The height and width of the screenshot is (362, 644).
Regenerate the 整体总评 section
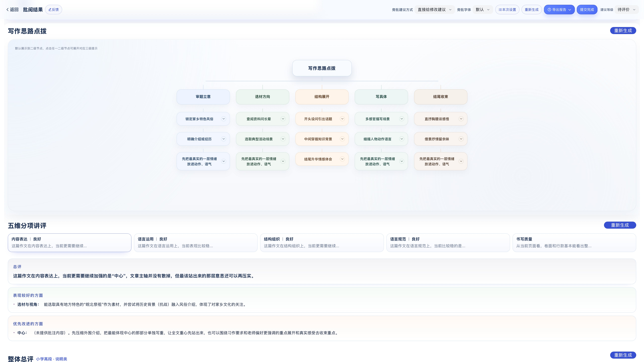coord(623,355)
